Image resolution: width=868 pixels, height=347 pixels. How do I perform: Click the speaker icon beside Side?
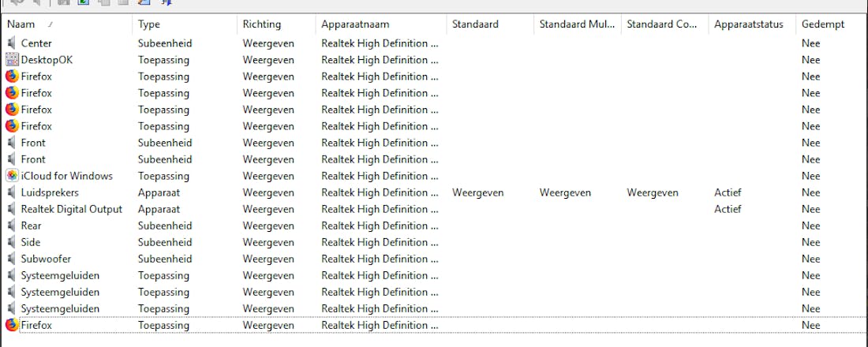(x=12, y=242)
